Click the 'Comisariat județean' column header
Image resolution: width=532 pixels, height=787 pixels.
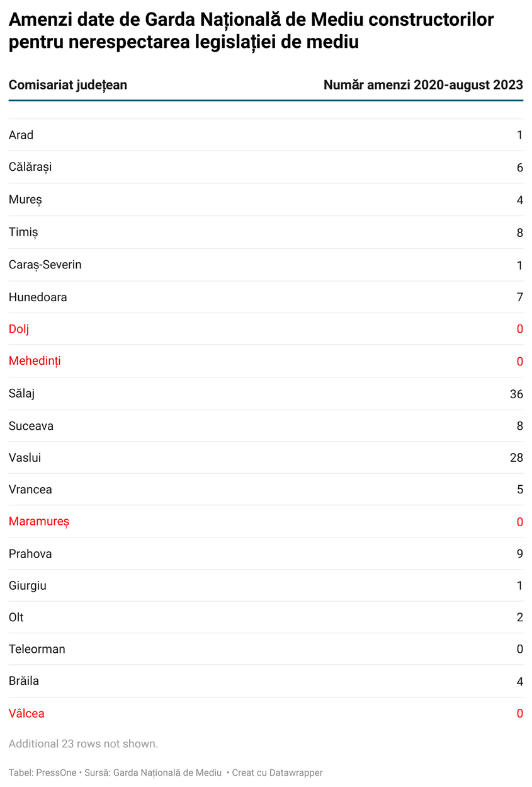coord(68,85)
